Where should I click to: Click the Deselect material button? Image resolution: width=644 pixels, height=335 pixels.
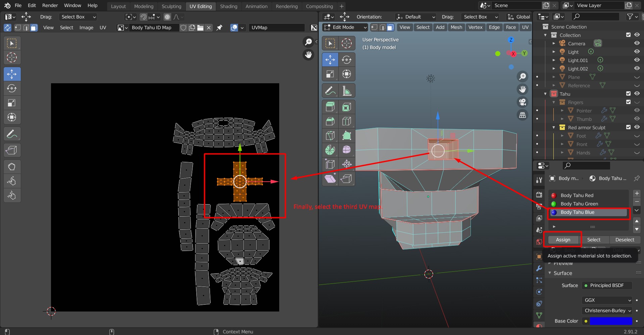click(625, 240)
